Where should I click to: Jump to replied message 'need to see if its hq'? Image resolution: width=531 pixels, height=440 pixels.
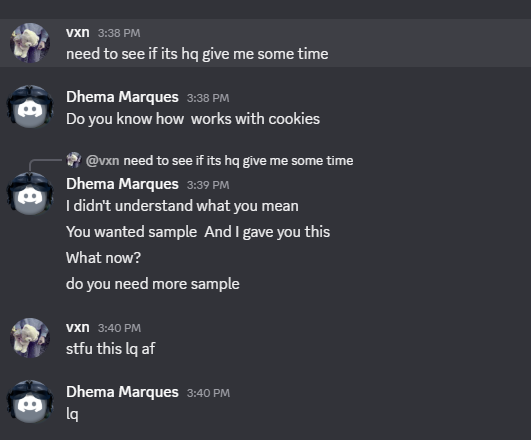[x=238, y=161]
